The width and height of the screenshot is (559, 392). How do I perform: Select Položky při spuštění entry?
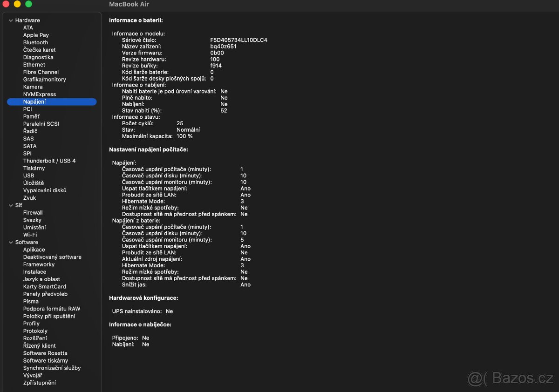tap(49, 316)
